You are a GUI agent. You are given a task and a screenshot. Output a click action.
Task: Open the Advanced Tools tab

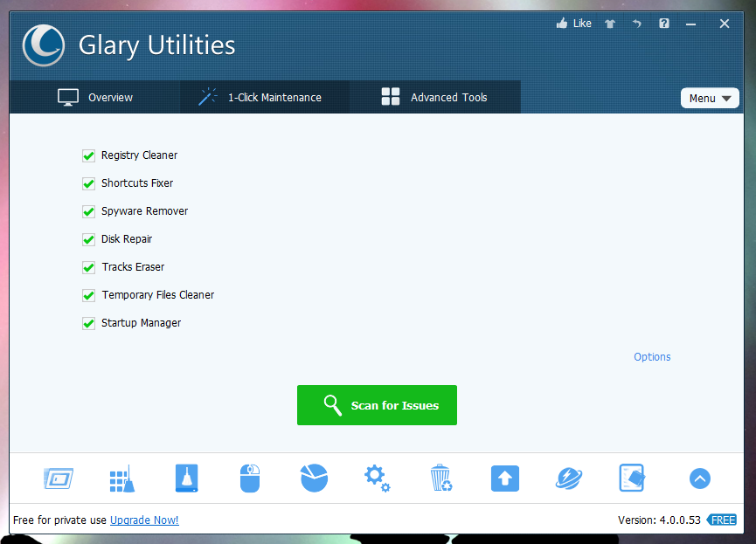pyautogui.click(x=435, y=97)
